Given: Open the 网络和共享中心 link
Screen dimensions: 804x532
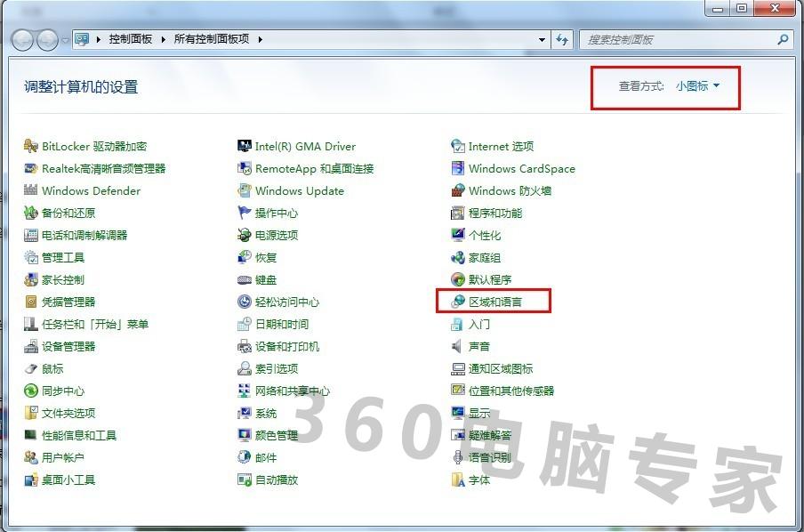Looking at the screenshot, I should click(293, 391).
